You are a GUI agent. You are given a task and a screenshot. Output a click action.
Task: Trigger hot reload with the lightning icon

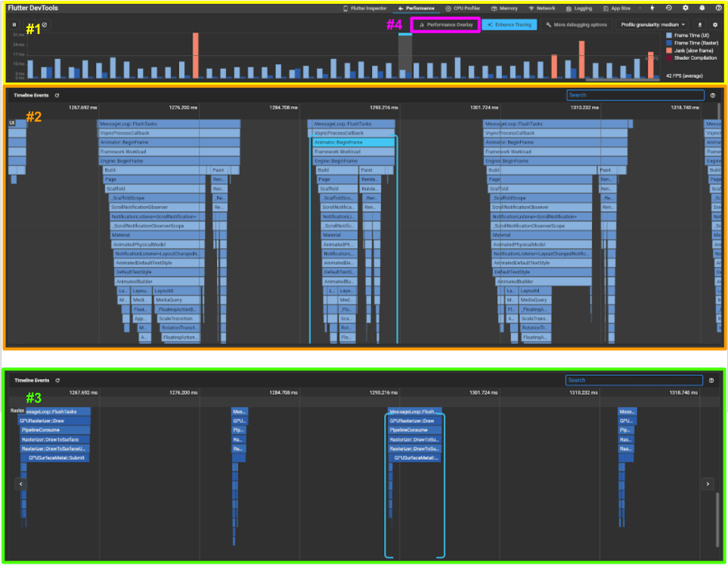click(652, 8)
